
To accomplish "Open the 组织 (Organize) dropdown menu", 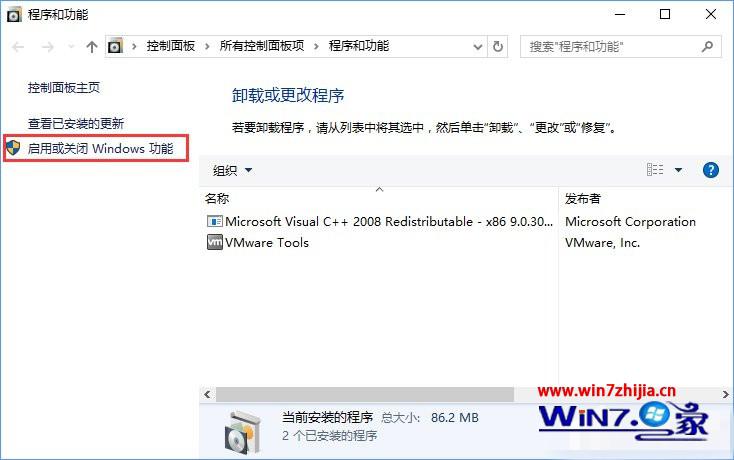I will click(233, 170).
